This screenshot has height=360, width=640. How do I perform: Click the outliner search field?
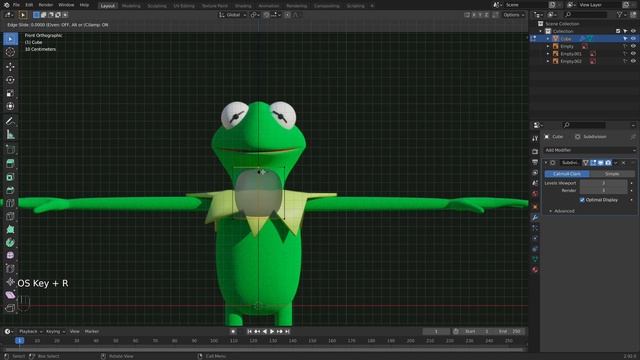pos(586,15)
